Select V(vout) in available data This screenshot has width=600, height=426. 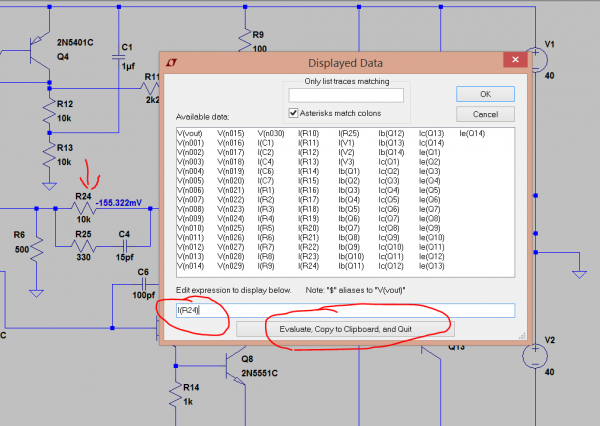(x=189, y=134)
